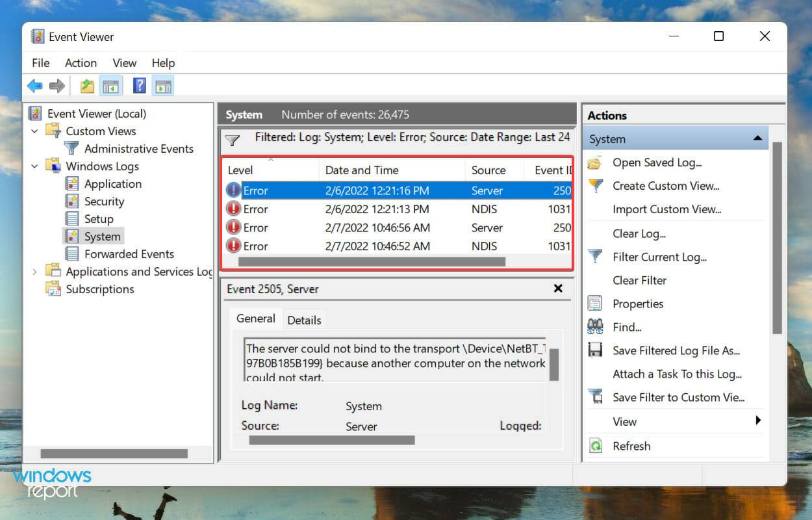812x520 pixels.
Task: Collapse the System actions section header
Action: (757, 138)
